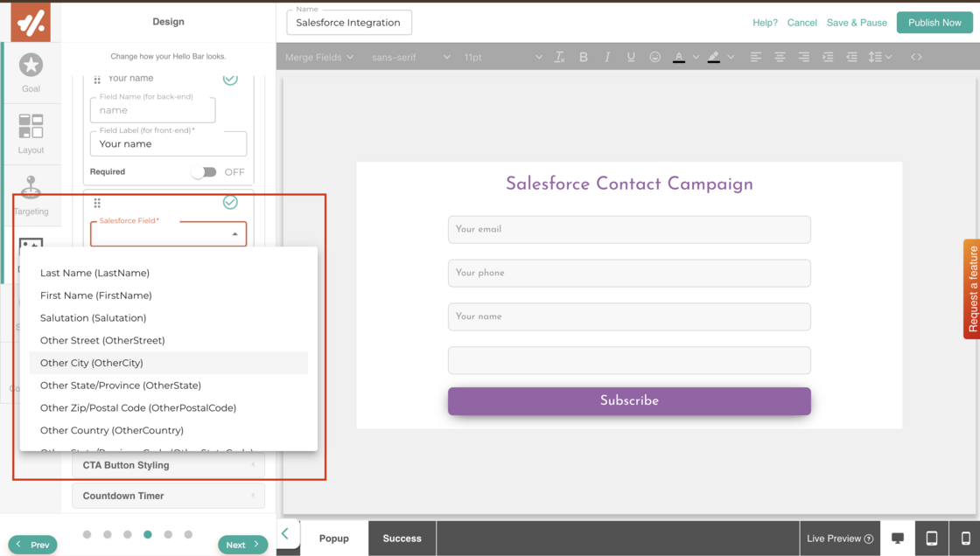Click the checkmark above Salesforce Field
The width and height of the screenshot is (980, 556).
(x=230, y=202)
